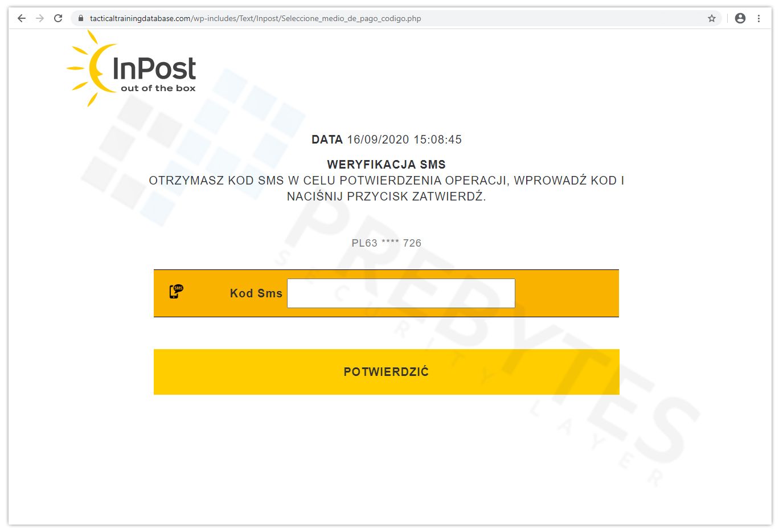
Task: Open the Chrome three-dot menu
Action: 758,18
